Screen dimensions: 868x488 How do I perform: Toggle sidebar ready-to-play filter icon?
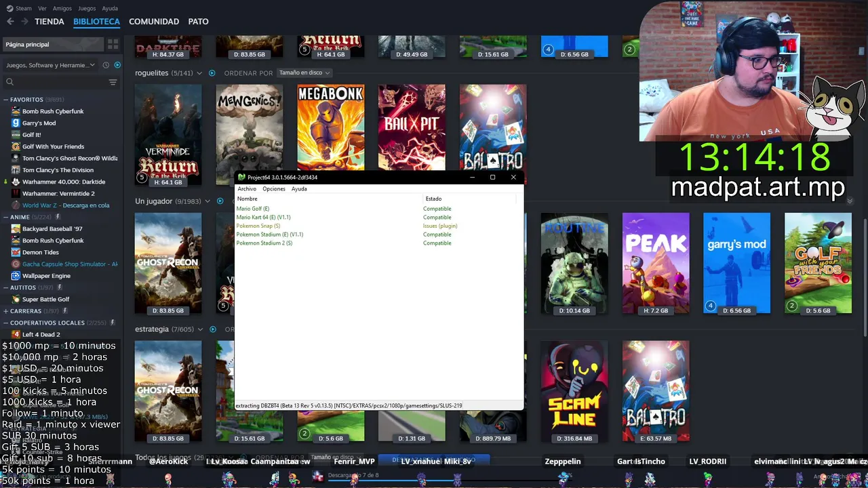pyautogui.click(x=117, y=65)
